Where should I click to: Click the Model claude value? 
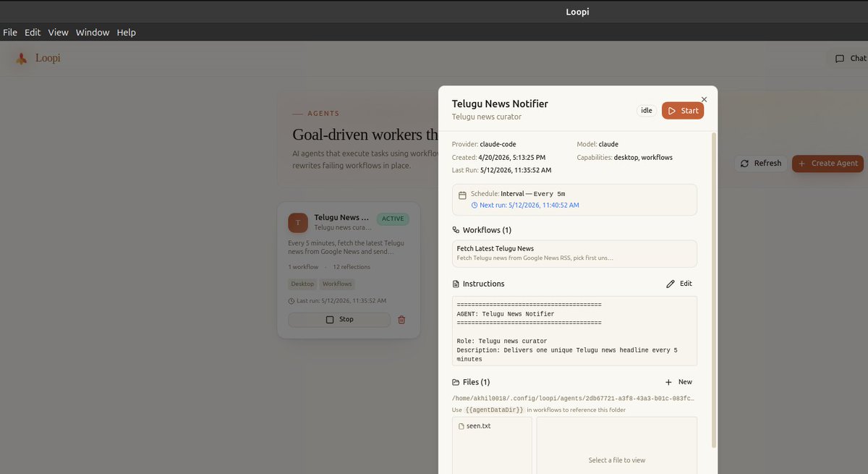click(608, 144)
